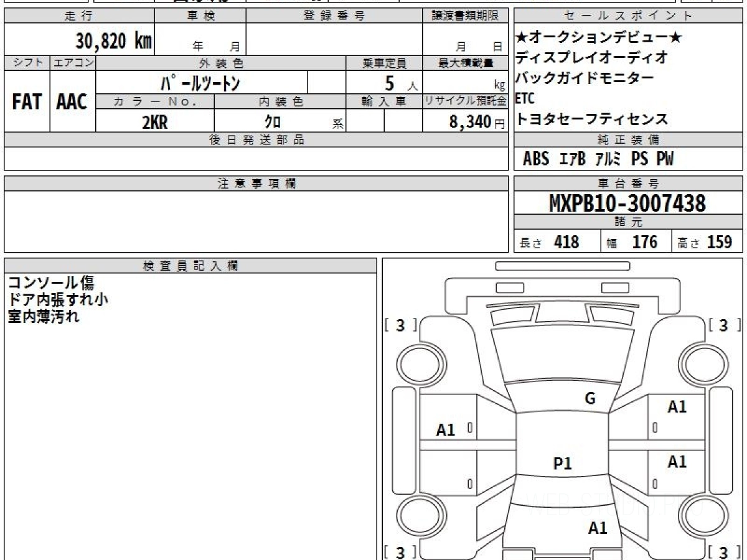Click the 内装色 header
747x560 pixels.
tap(280, 101)
